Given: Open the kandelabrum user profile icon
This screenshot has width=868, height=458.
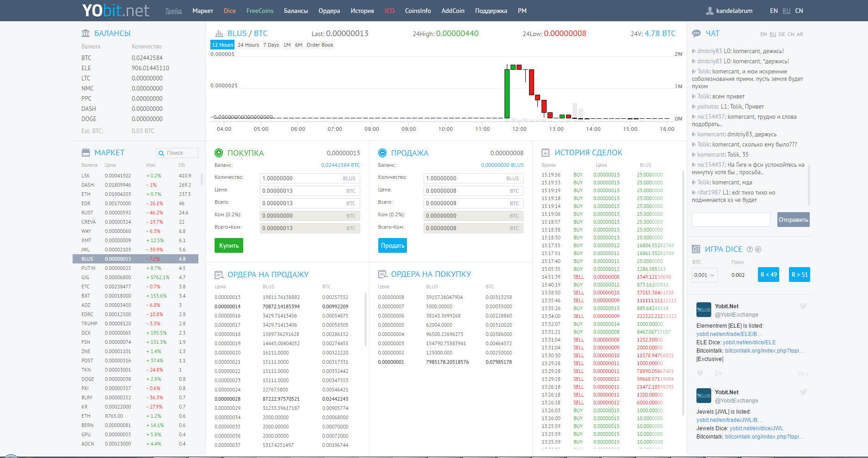Looking at the screenshot, I should 710,11.
